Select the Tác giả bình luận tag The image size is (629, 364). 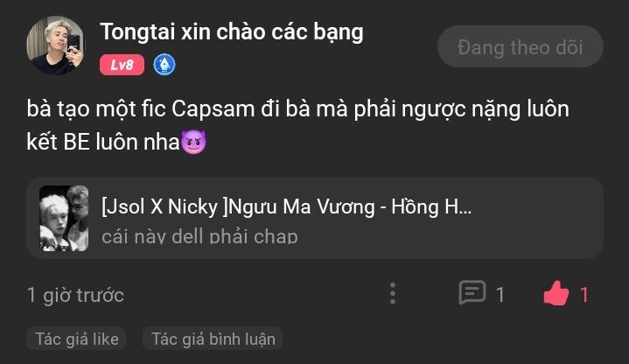[213, 339]
